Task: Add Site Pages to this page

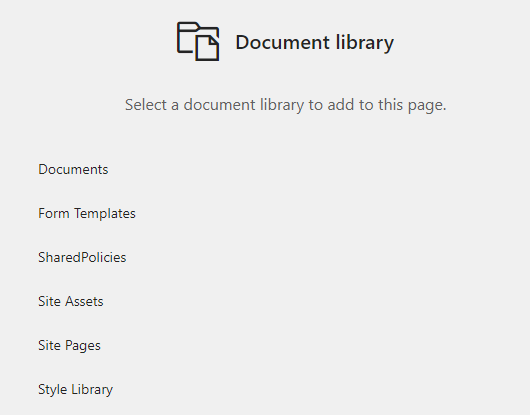Action: 69,345
